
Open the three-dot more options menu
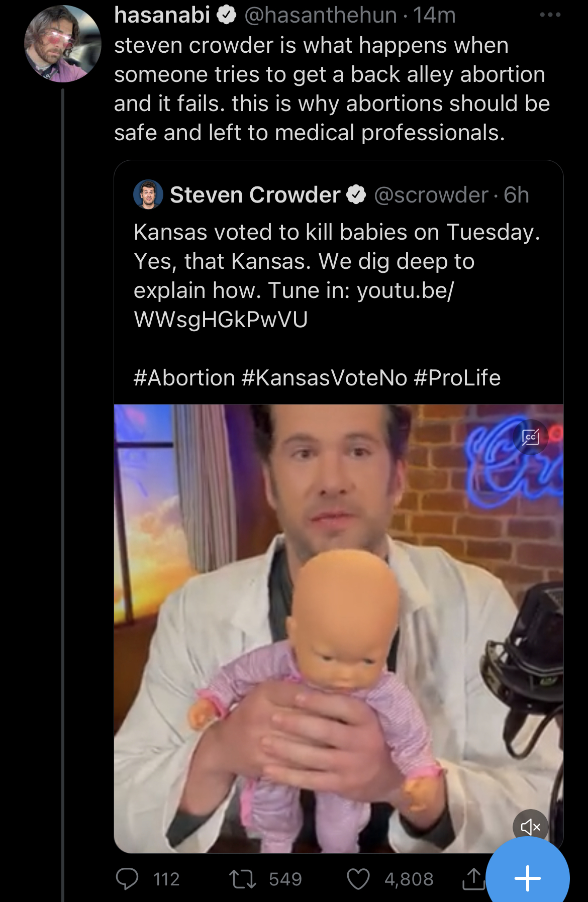click(x=550, y=15)
